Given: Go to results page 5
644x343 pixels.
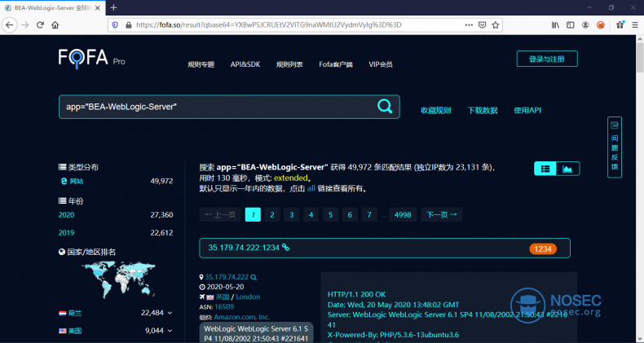Looking at the screenshot, I should (330, 214).
